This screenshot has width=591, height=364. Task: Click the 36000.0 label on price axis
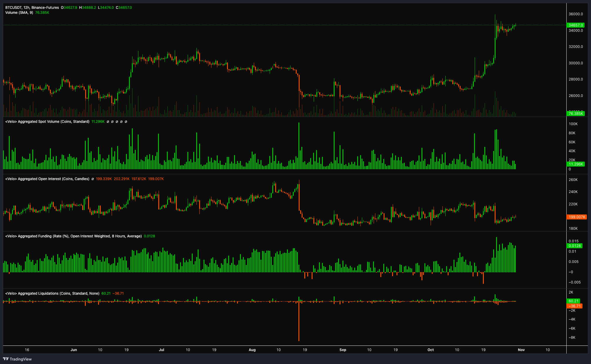(x=576, y=14)
